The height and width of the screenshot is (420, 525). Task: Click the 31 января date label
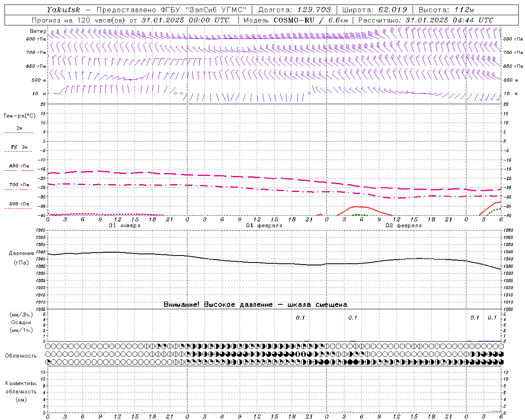(x=125, y=226)
